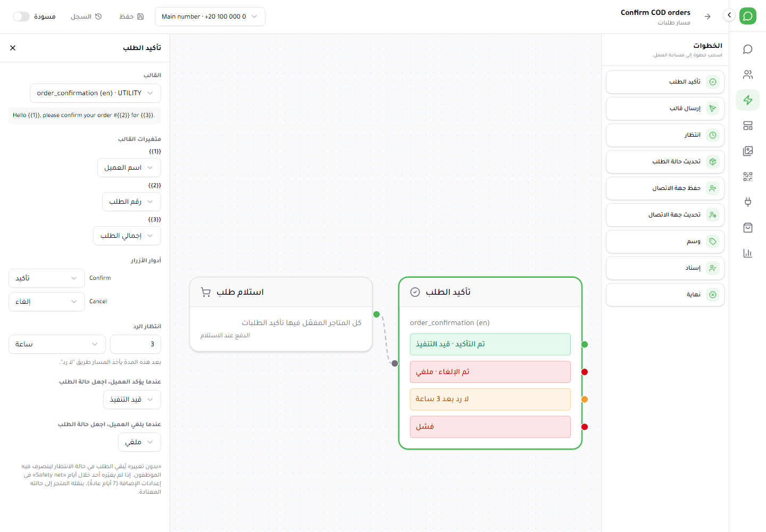This screenshot has width=766, height=532.
Task: Open the store bag sidebar icon
Action: [x=748, y=228]
